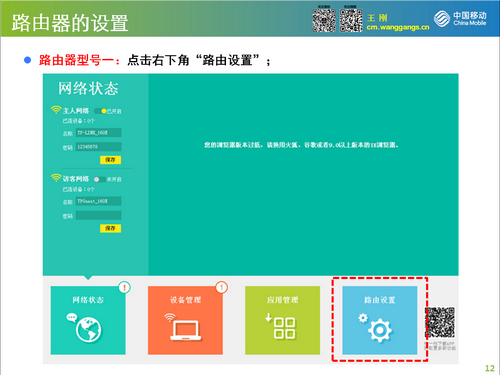Click the China Mobile logo
The height and width of the screenshot is (375, 500).
460,19
